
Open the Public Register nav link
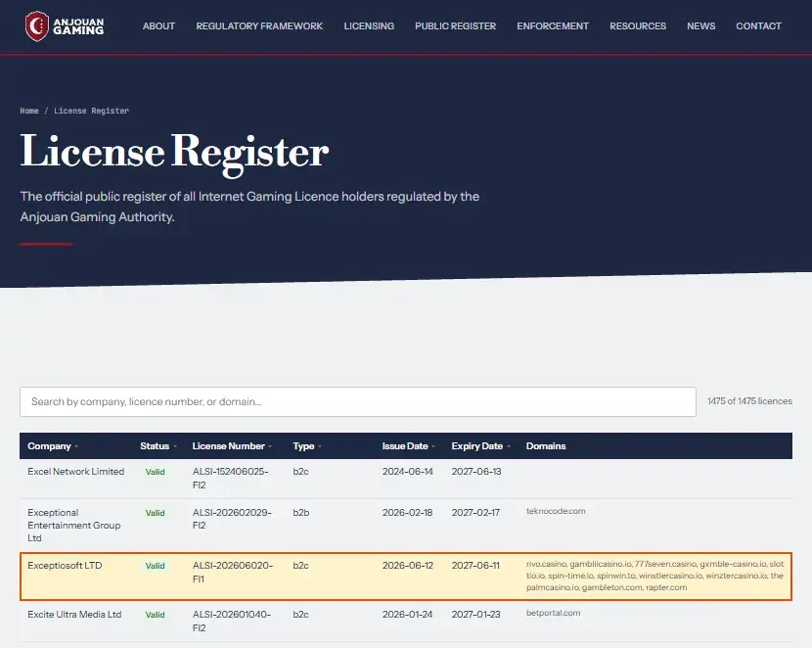[455, 25]
